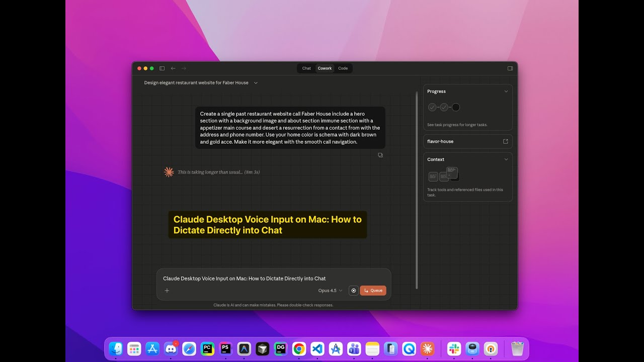Click the second completed progress step circle

tap(444, 107)
